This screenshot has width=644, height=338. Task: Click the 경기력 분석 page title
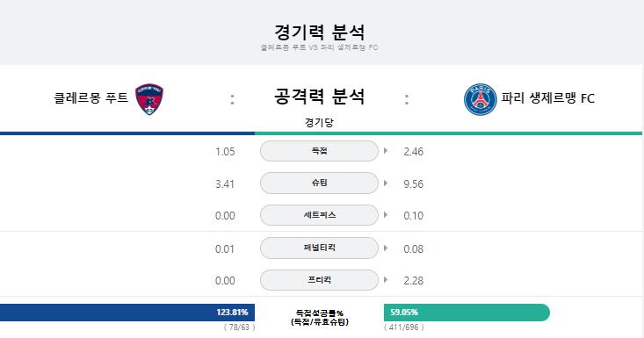pyautogui.click(x=319, y=32)
